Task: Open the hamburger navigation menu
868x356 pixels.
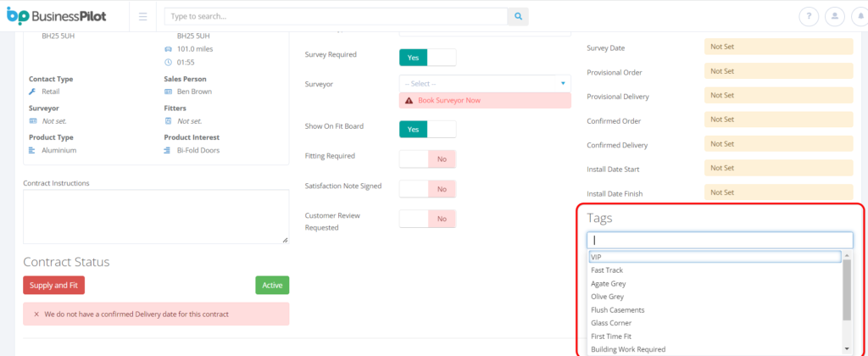Action: click(x=142, y=16)
